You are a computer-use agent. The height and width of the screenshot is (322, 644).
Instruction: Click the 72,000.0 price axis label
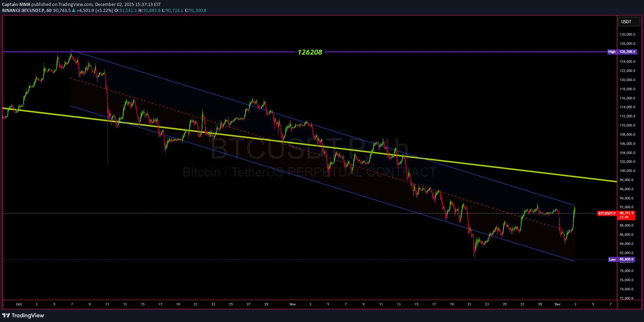tap(627, 298)
